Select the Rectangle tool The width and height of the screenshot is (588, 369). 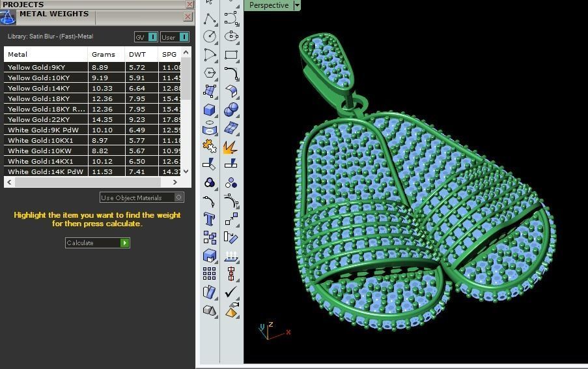[231, 55]
